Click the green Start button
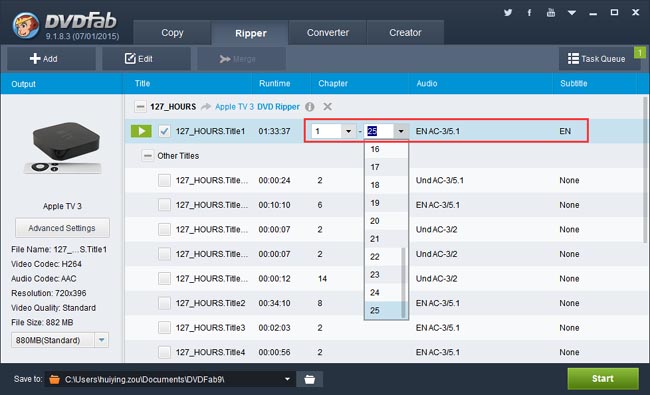This screenshot has width=650, height=395. pos(603,378)
